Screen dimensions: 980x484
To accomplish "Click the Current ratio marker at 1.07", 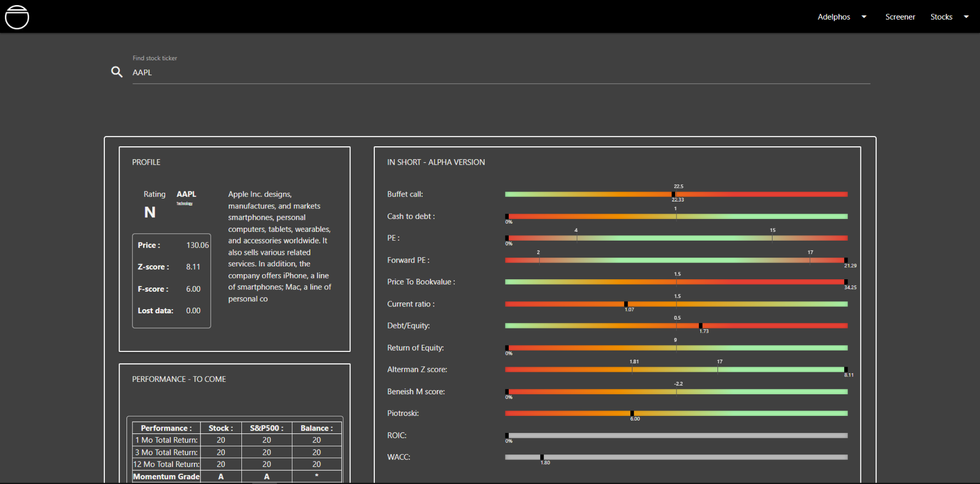I will [626, 304].
